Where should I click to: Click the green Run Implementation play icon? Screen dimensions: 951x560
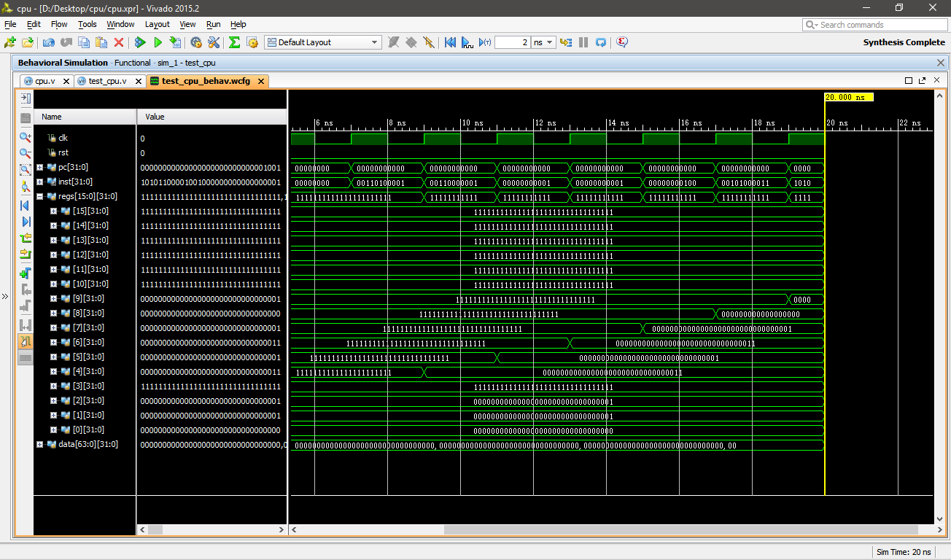[x=158, y=42]
